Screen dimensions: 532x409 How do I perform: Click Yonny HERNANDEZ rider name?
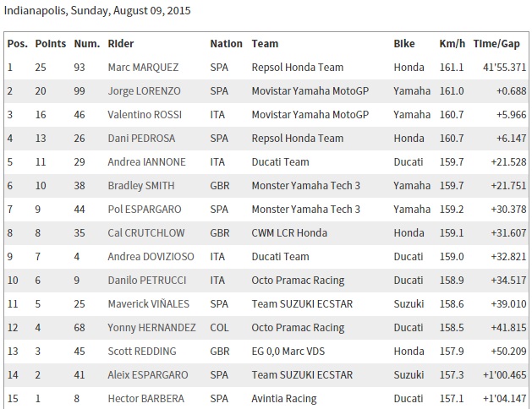pyautogui.click(x=151, y=328)
